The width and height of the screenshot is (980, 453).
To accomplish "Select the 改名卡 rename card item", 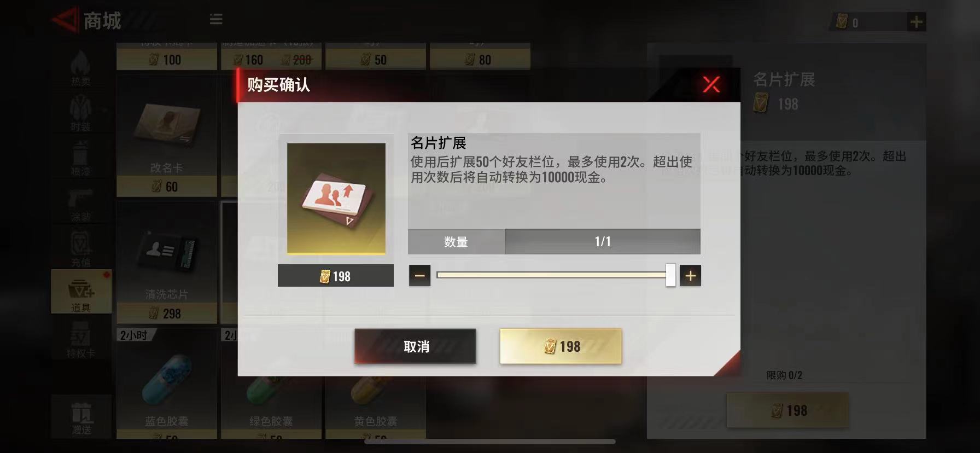I will (166, 137).
